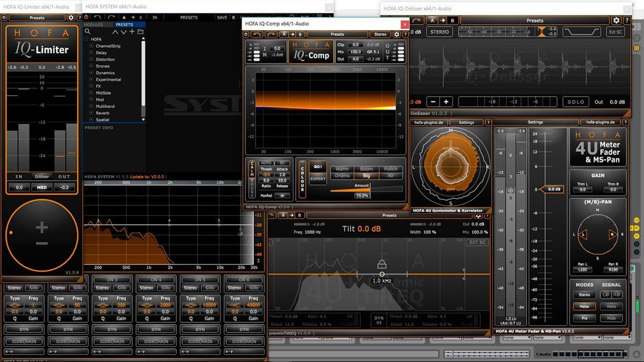Open preset search magnifier in HOFA SYSTEM
644x362 pixels.
[87, 32]
